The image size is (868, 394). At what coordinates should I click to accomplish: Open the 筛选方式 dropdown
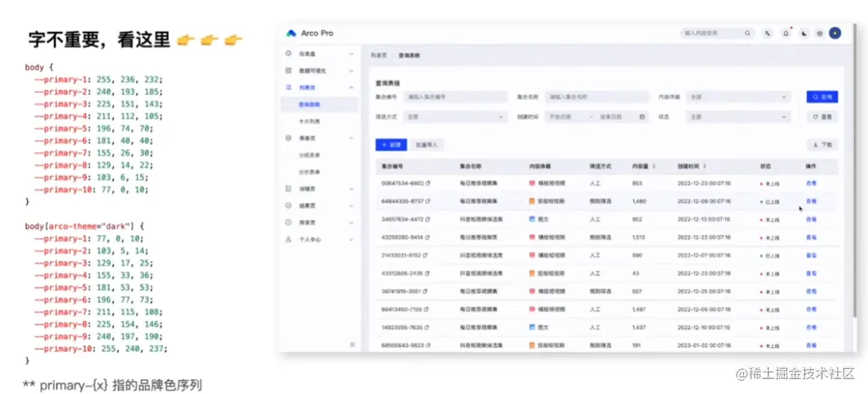click(x=455, y=117)
